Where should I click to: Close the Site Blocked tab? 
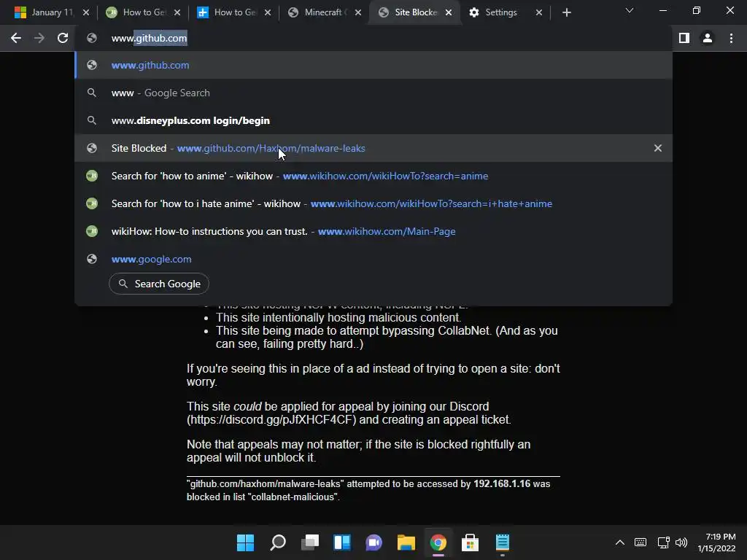point(449,12)
